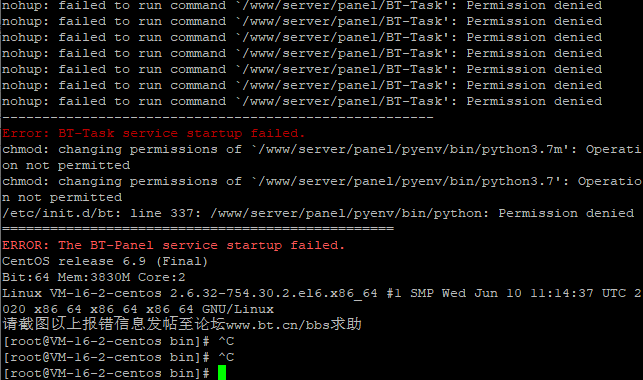
Task: Click the '020 x86_64 GNU/Linux' line
Action: (138, 309)
